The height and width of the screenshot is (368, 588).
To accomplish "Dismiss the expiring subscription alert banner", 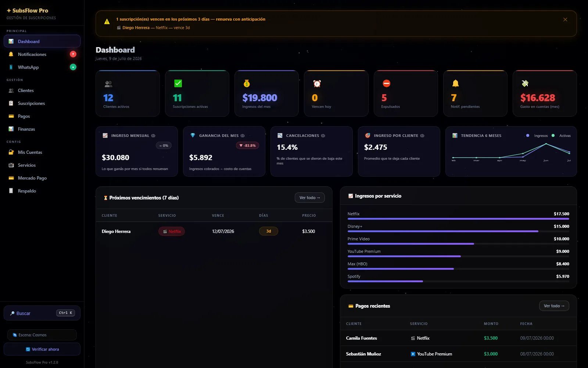I will (x=565, y=20).
